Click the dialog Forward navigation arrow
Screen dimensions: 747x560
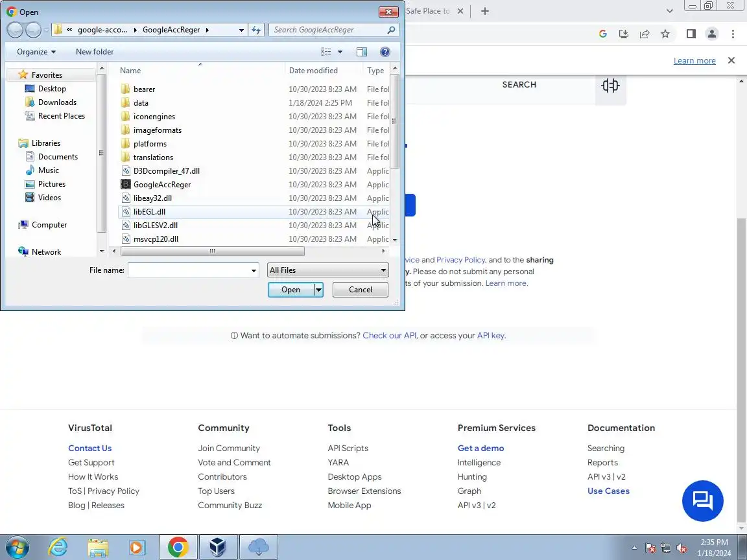[33, 30]
